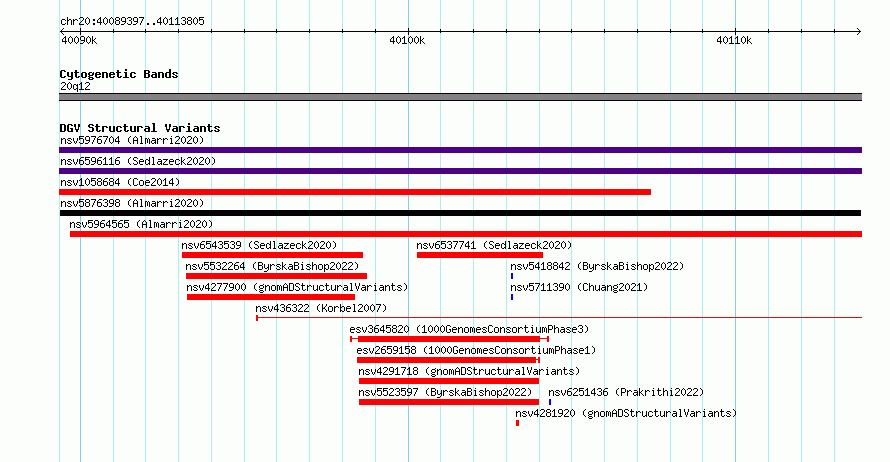Click the nsv5876398 (Almarri2020) label

pos(132,203)
